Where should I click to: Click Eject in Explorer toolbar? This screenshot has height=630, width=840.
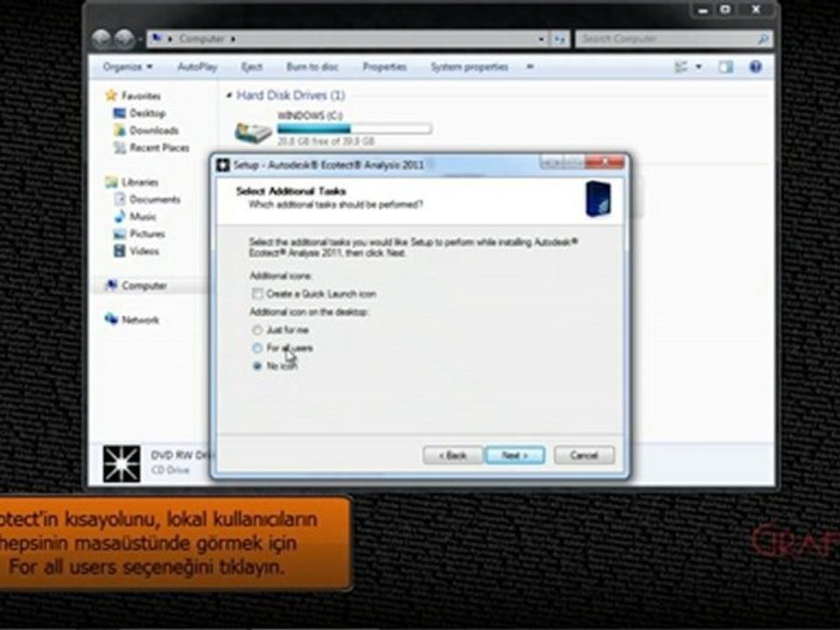(x=251, y=67)
